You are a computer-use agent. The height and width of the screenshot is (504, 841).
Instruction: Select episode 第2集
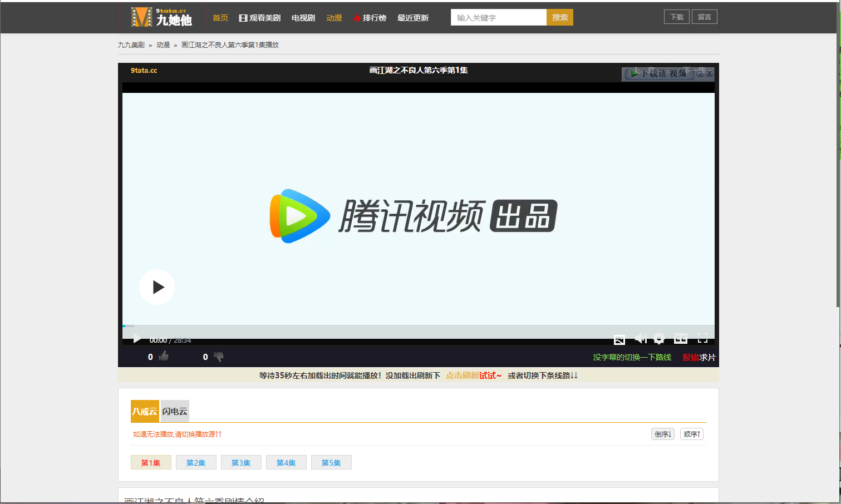pos(196,462)
